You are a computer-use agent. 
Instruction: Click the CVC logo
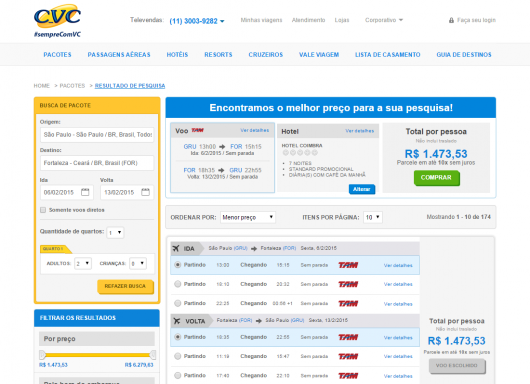[57, 21]
